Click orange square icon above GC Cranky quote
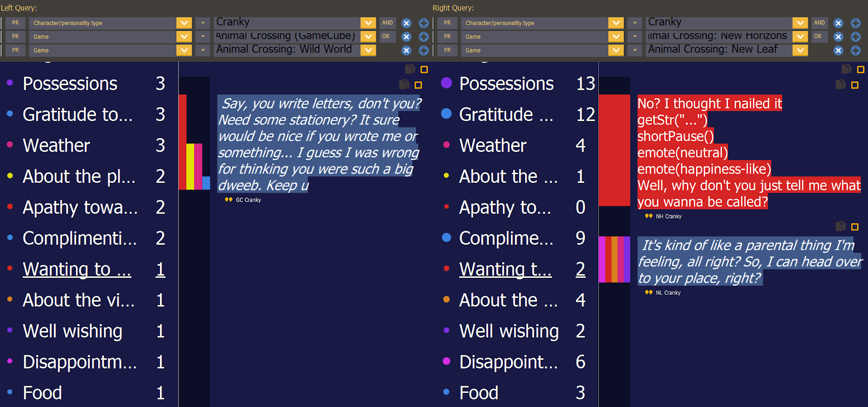868x407 pixels. click(x=418, y=85)
